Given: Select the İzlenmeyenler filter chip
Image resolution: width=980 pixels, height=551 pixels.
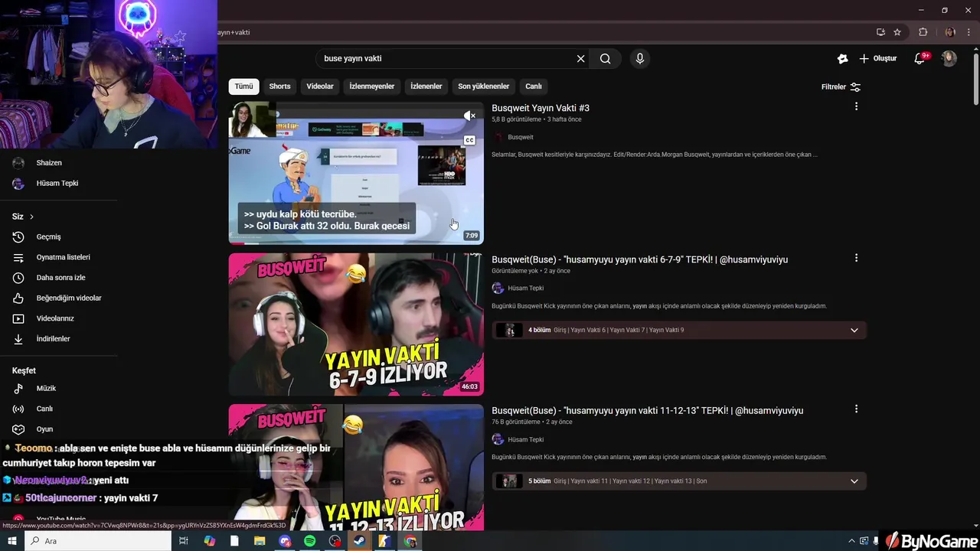Looking at the screenshot, I should click(372, 86).
